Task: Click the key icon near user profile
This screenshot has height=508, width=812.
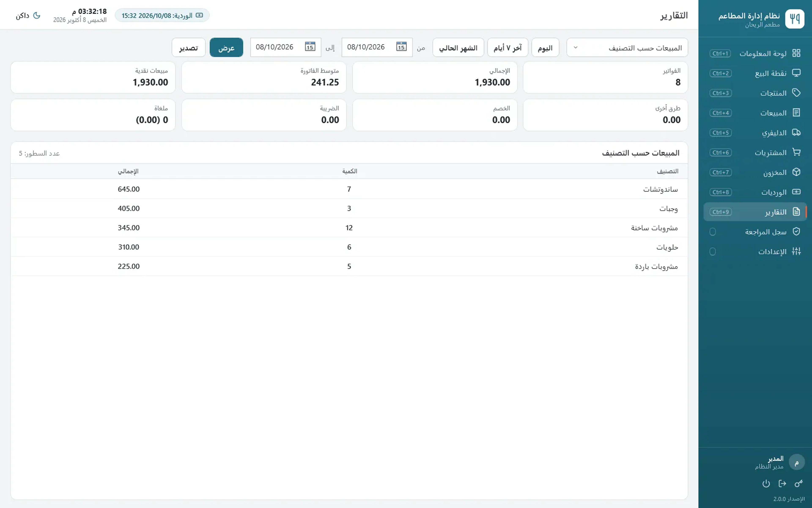Action: click(x=799, y=483)
